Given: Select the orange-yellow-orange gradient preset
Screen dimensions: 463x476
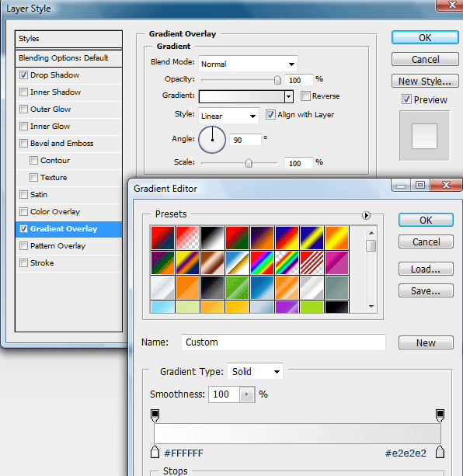Looking at the screenshot, I should pyautogui.click(x=337, y=238).
